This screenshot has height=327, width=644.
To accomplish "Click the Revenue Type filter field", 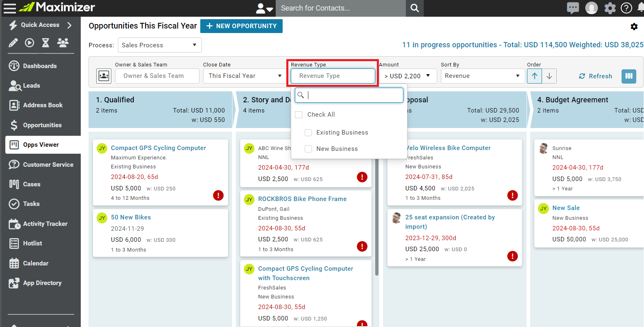I will (x=333, y=76).
